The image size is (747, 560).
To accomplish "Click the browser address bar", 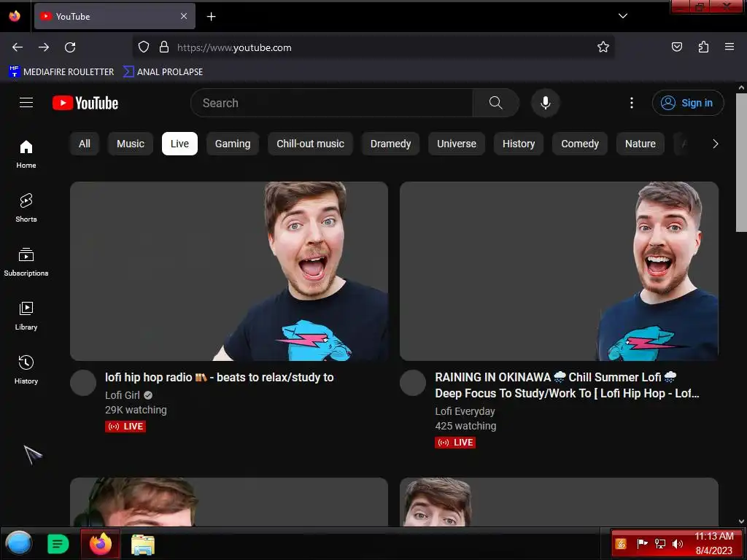I will click(373, 47).
